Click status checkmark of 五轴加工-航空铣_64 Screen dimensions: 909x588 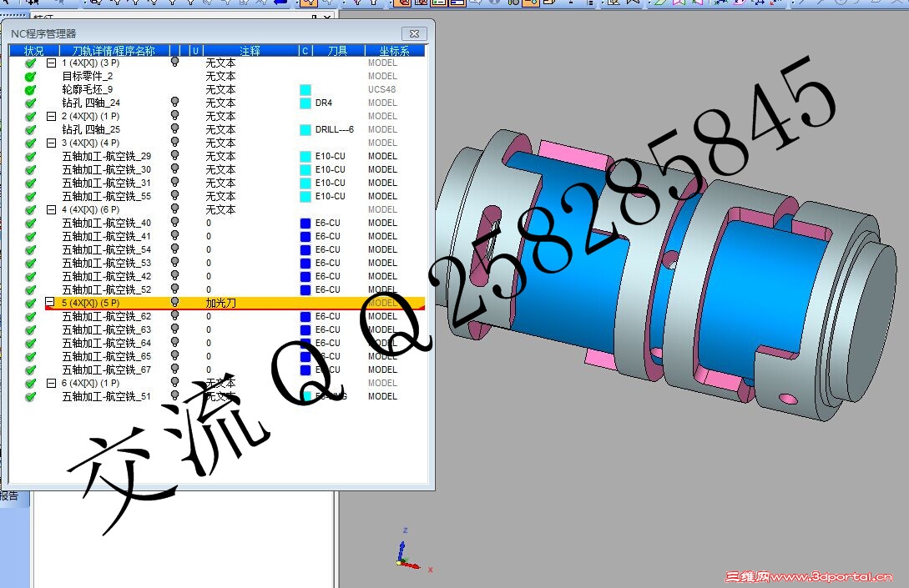30,344
